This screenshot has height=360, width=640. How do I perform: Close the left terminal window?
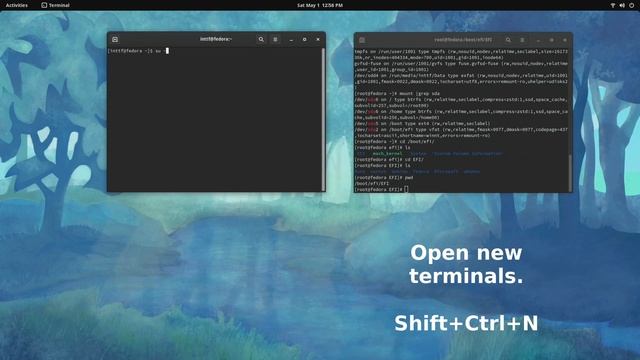[318, 40]
